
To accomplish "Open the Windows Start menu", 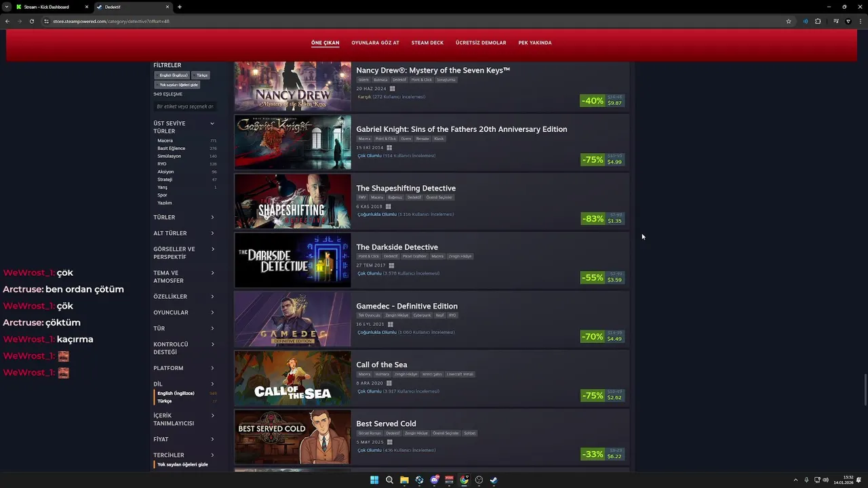I will click(x=374, y=480).
